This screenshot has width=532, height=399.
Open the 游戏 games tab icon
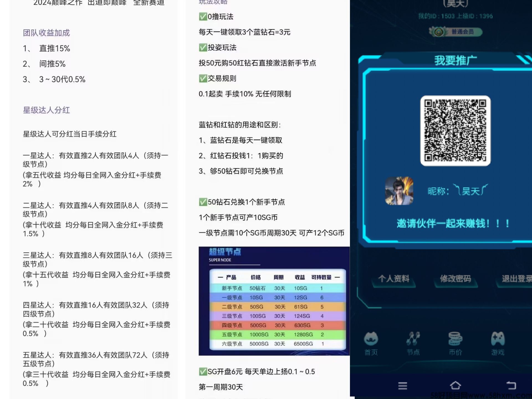click(x=498, y=343)
